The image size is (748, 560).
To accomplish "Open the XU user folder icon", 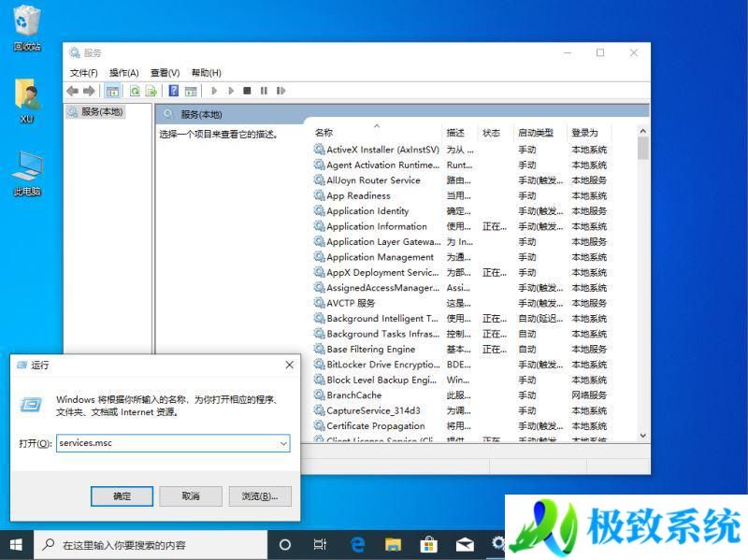I will 27,101.
